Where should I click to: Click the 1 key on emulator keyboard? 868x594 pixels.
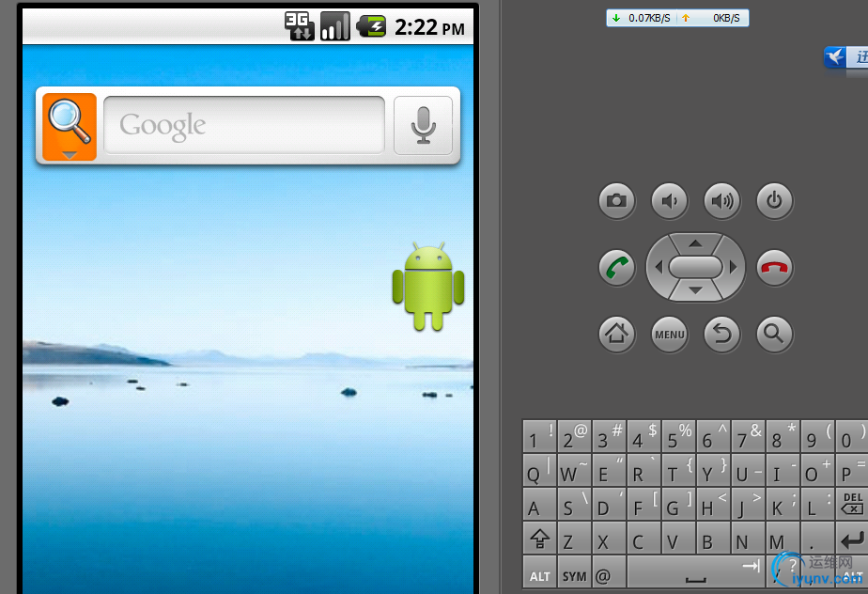click(x=540, y=437)
